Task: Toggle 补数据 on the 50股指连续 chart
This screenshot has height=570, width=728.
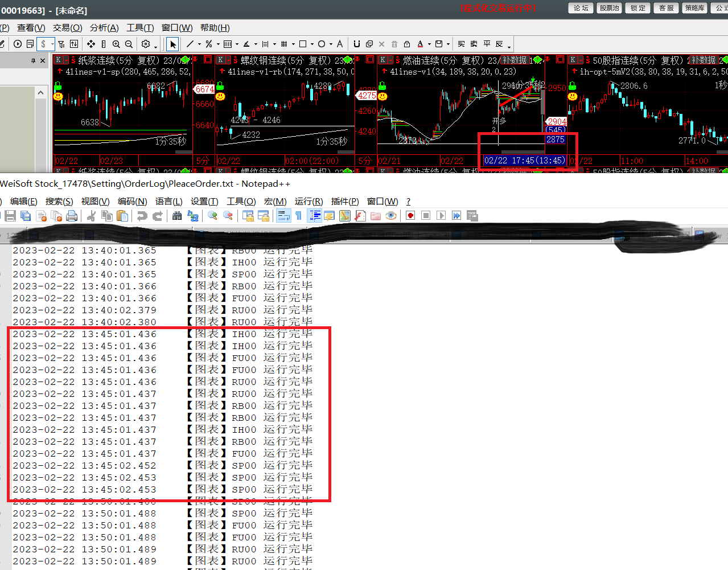Action: pos(704,60)
